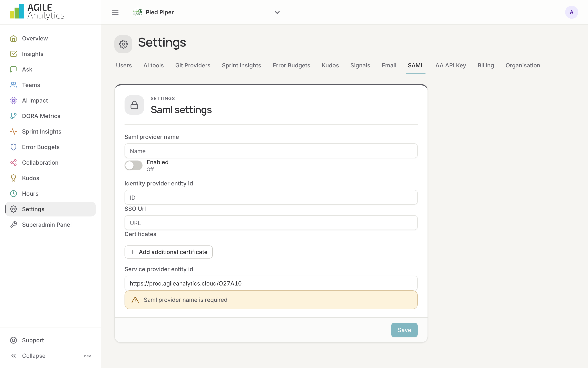Click the Superadmin Panel wrench icon
588x368 pixels.
(13, 225)
